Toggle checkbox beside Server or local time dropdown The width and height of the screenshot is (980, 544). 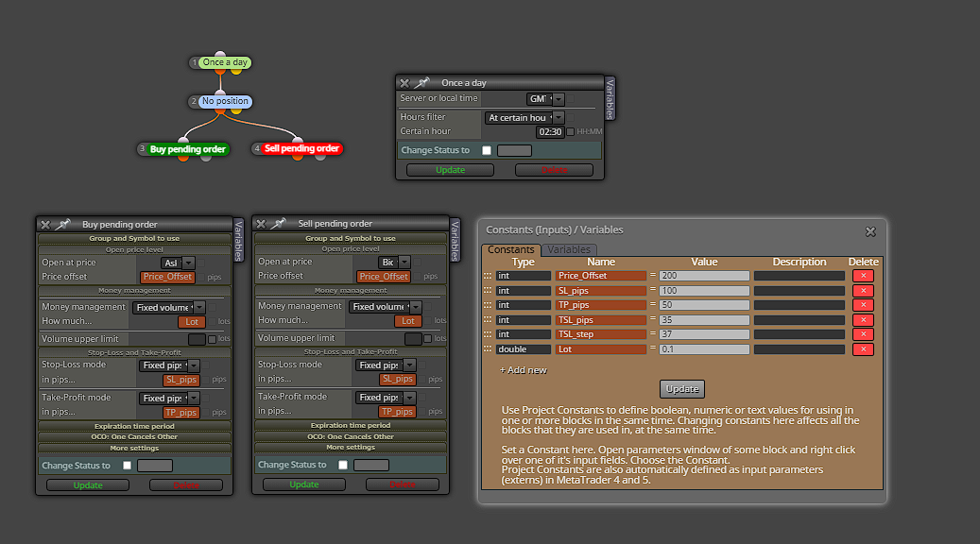tap(571, 98)
